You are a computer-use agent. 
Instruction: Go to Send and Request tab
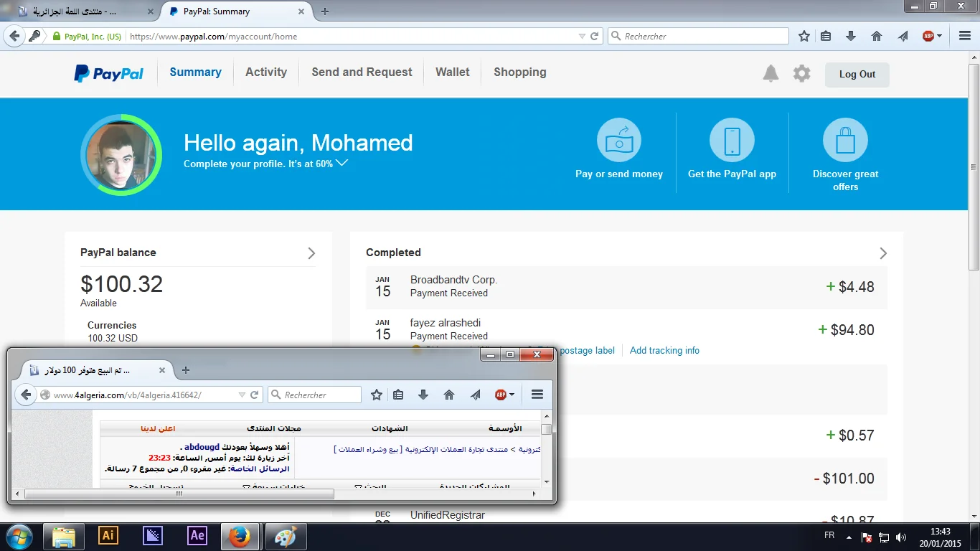[362, 72]
